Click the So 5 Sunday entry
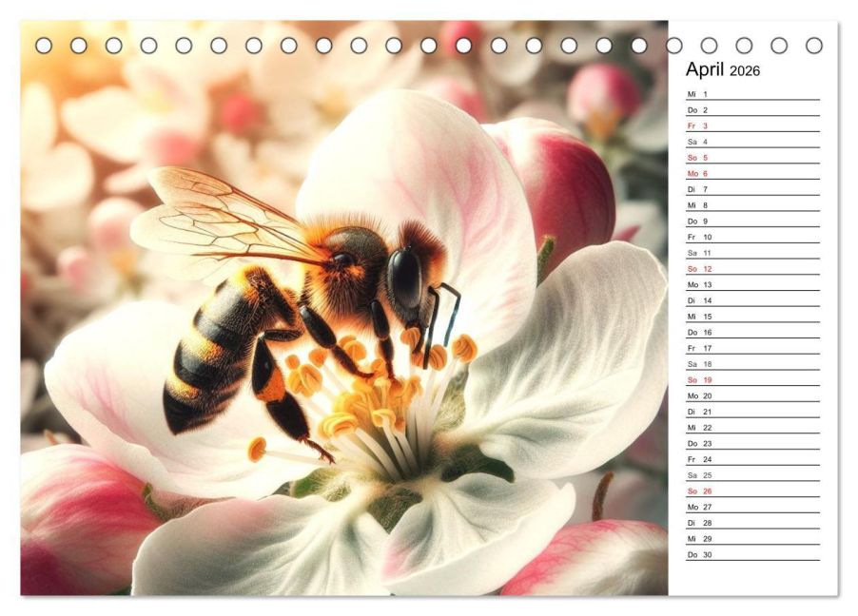 point(752,158)
